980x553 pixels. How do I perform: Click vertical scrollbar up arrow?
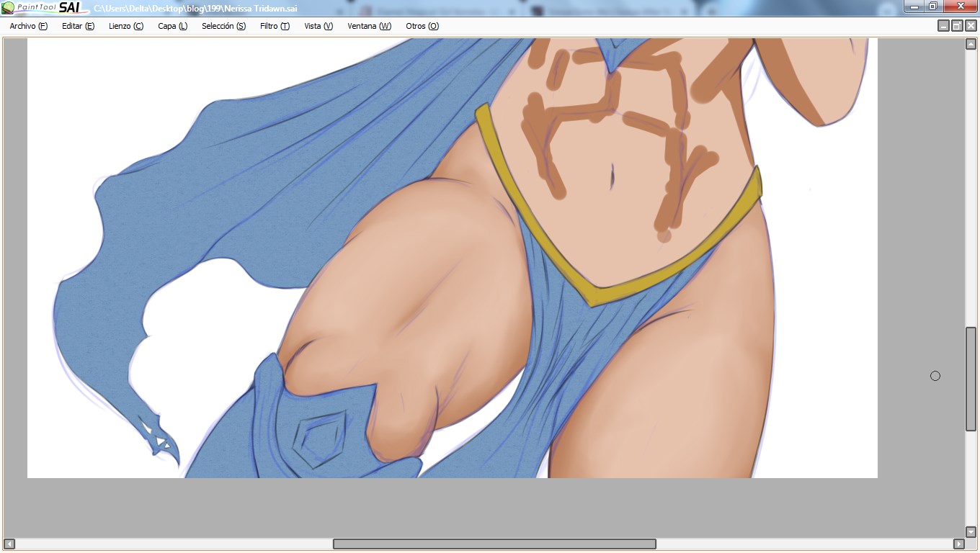click(971, 44)
